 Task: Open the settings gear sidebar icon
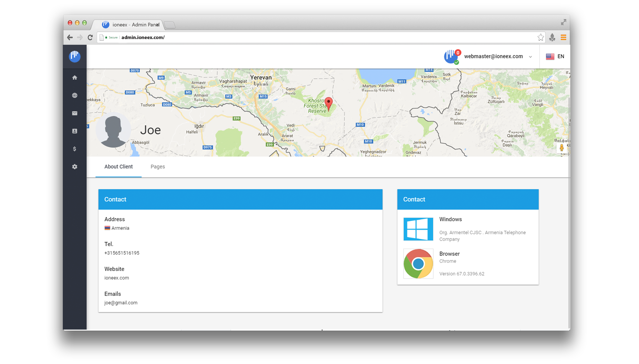pyautogui.click(x=75, y=167)
